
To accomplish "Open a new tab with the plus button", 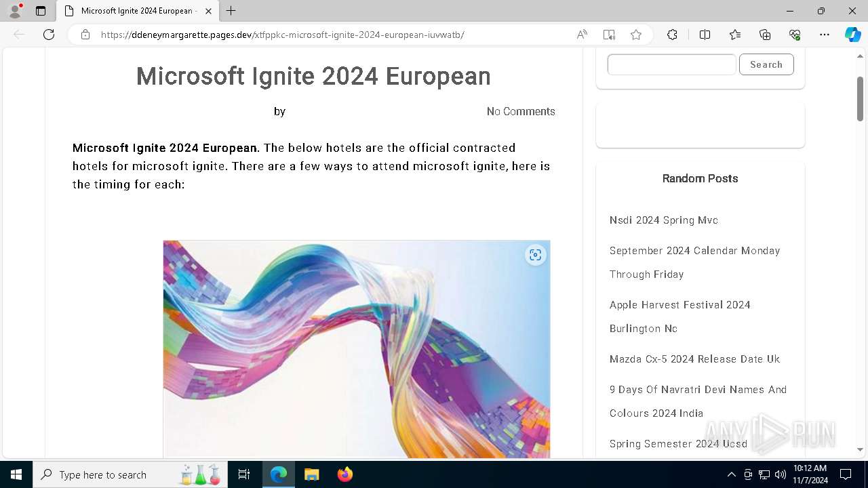I will [231, 11].
